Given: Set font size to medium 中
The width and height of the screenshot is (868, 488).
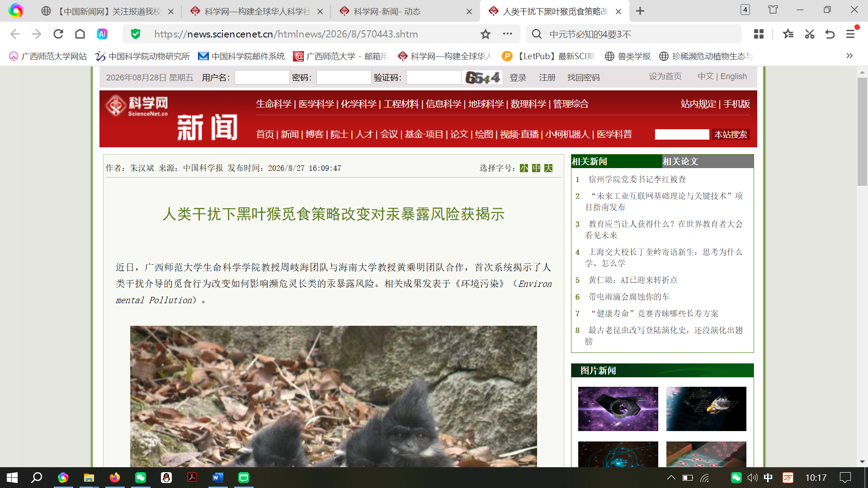Looking at the screenshot, I should [x=536, y=168].
